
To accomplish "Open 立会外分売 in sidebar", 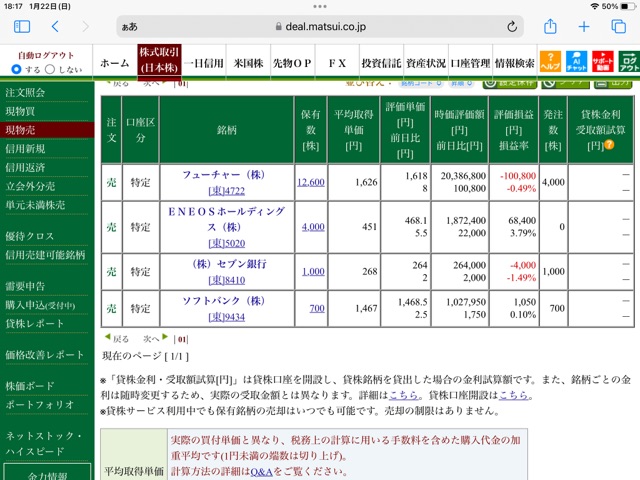I will [x=30, y=187].
